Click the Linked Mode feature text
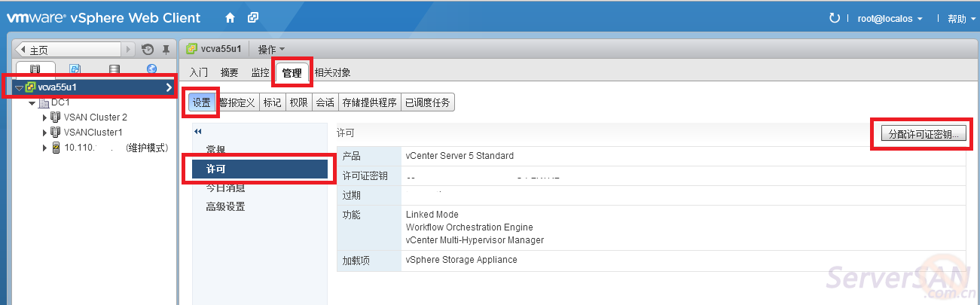This screenshot has width=980, height=305. pyautogui.click(x=432, y=215)
